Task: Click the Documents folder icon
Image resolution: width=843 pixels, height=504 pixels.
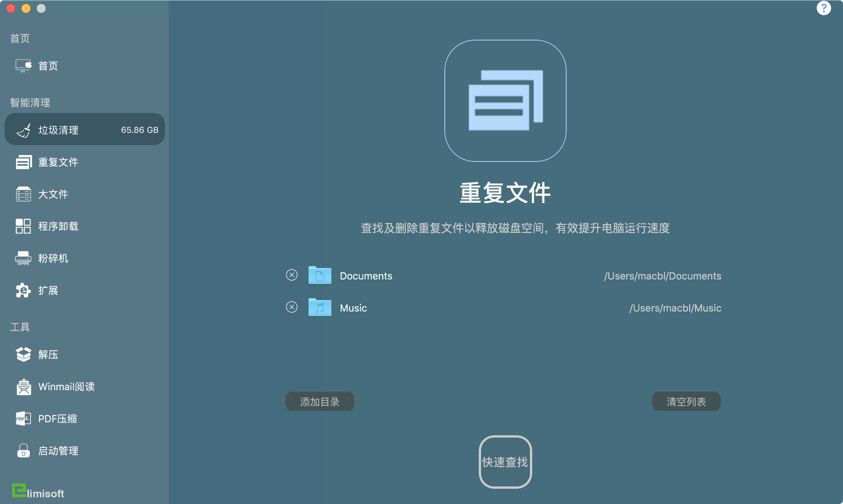Action: click(x=320, y=275)
